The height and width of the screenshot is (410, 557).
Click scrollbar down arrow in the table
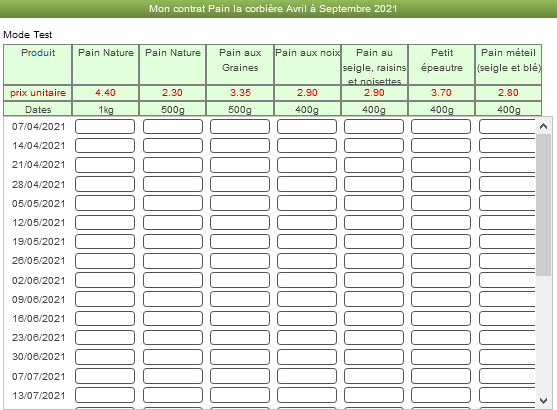pyautogui.click(x=543, y=401)
